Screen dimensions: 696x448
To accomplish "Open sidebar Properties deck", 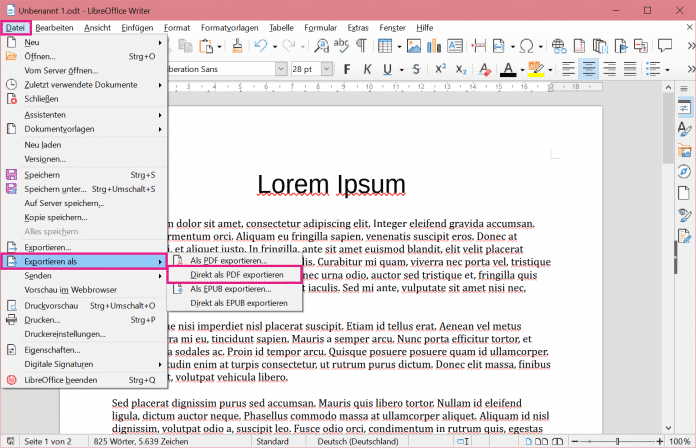I will pyautogui.click(x=684, y=108).
